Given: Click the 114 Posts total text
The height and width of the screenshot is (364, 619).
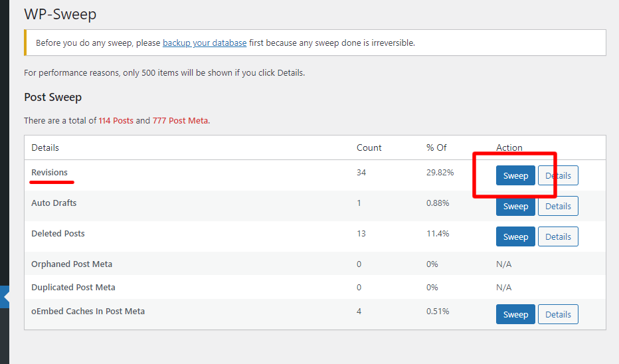Looking at the screenshot, I should 116,120.
